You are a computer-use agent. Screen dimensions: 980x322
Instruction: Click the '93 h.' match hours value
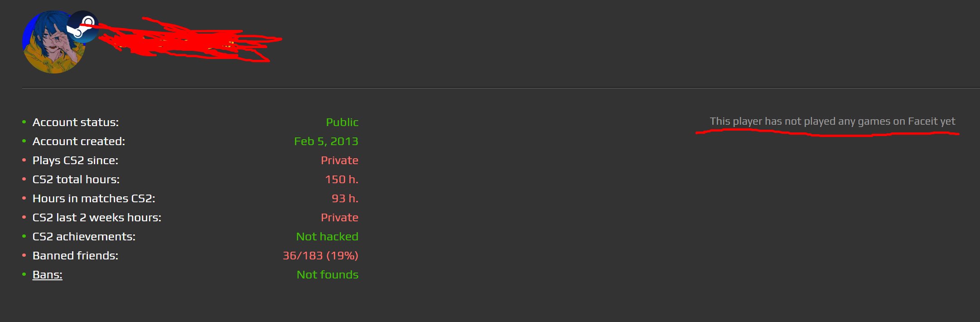tap(345, 199)
